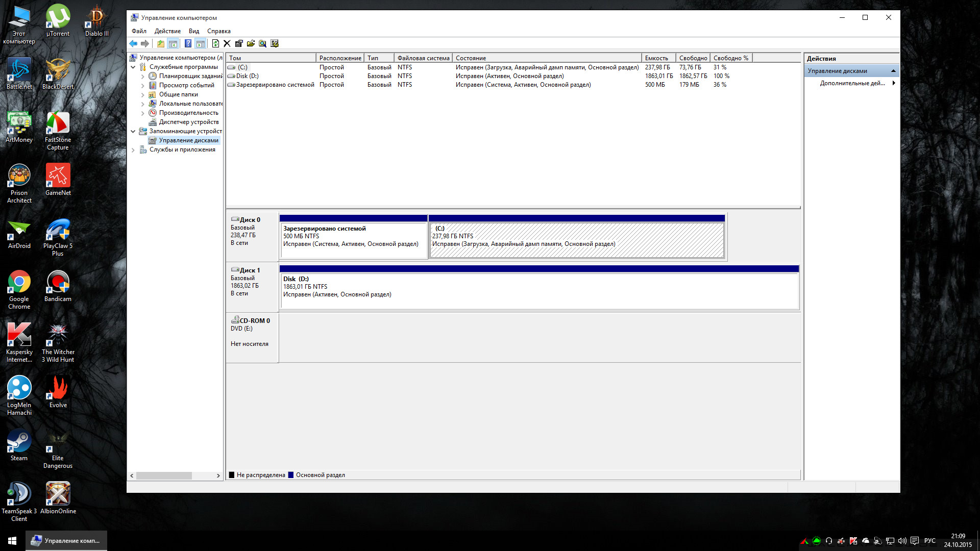Click the open folder toolbar icon

pos(251,44)
